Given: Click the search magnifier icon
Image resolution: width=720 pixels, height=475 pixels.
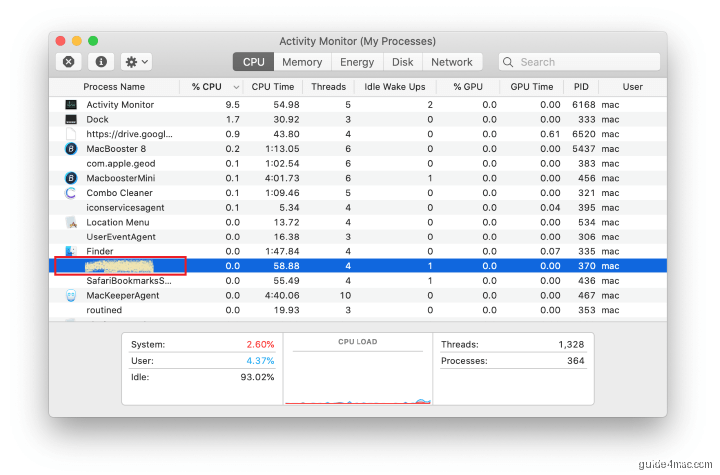Looking at the screenshot, I should (x=508, y=62).
